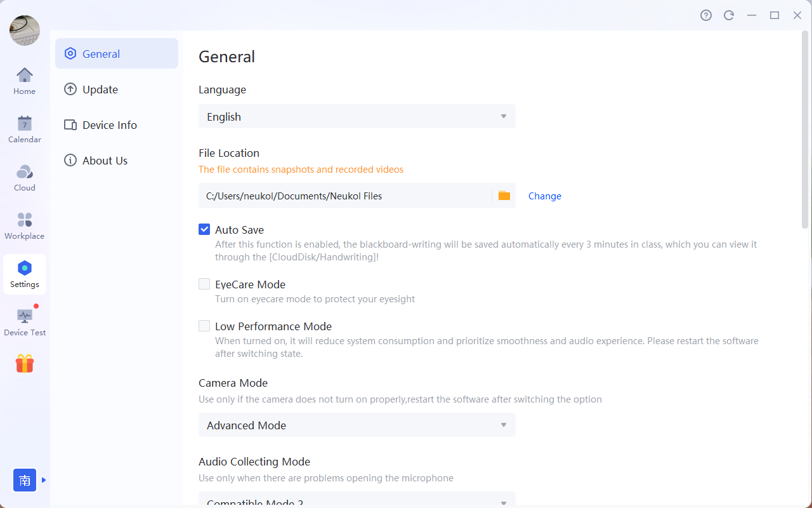
Task: Open the About Us tab
Action: pos(105,161)
